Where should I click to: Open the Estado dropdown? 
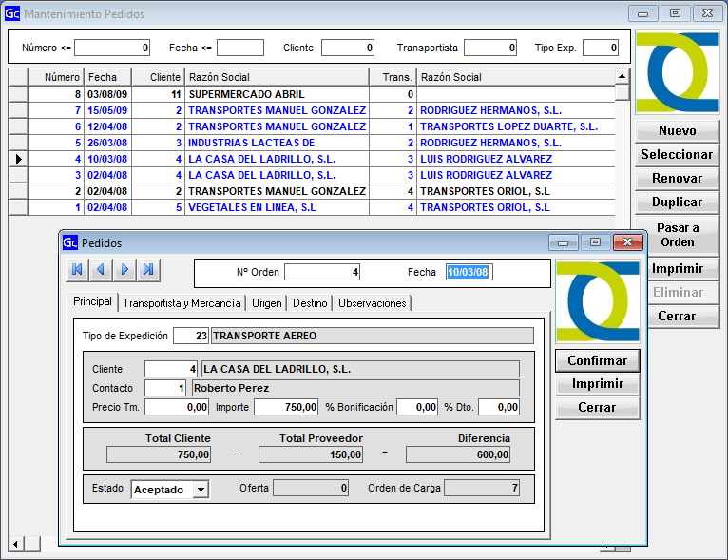(x=200, y=490)
